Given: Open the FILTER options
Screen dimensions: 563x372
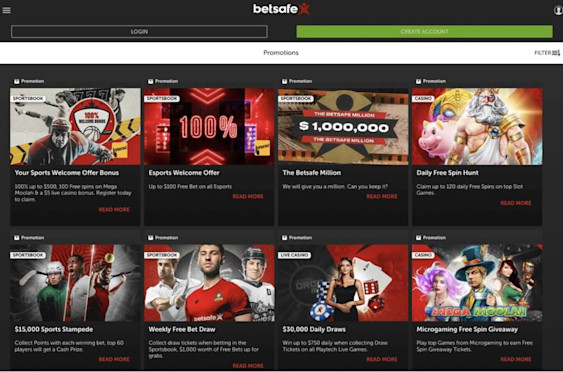Looking at the screenshot, I should (x=547, y=53).
